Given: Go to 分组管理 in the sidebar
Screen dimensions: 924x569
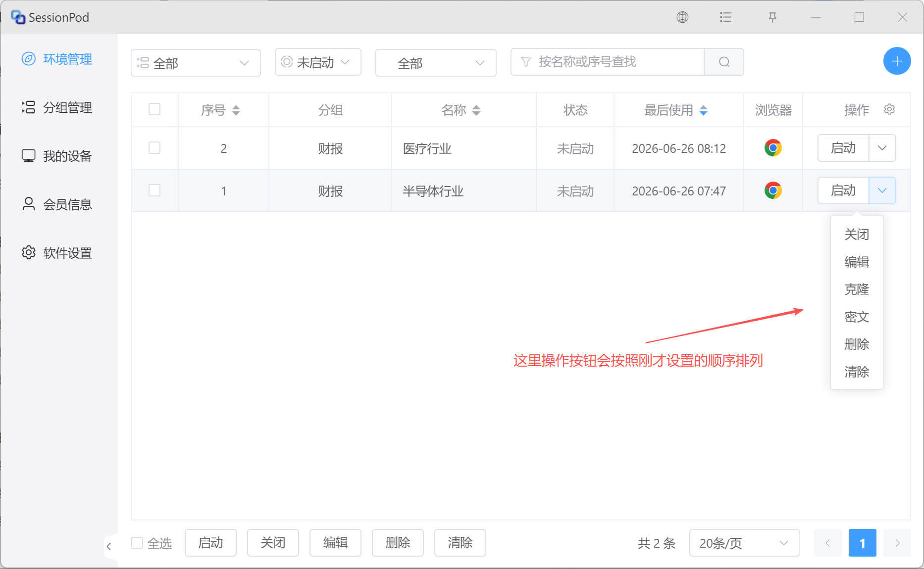Looking at the screenshot, I should pos(57,107).
